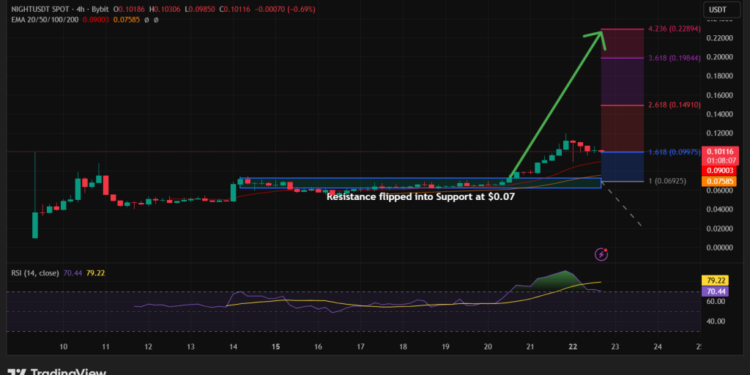
Task: Click the 40.00 RSI axis label
Action: click(x=717, y=321)
